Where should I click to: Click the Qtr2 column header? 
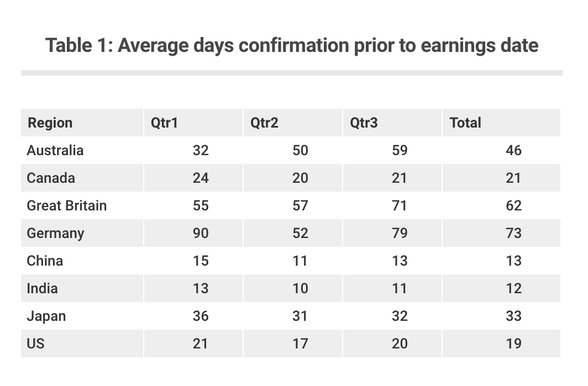coord(264,123)
